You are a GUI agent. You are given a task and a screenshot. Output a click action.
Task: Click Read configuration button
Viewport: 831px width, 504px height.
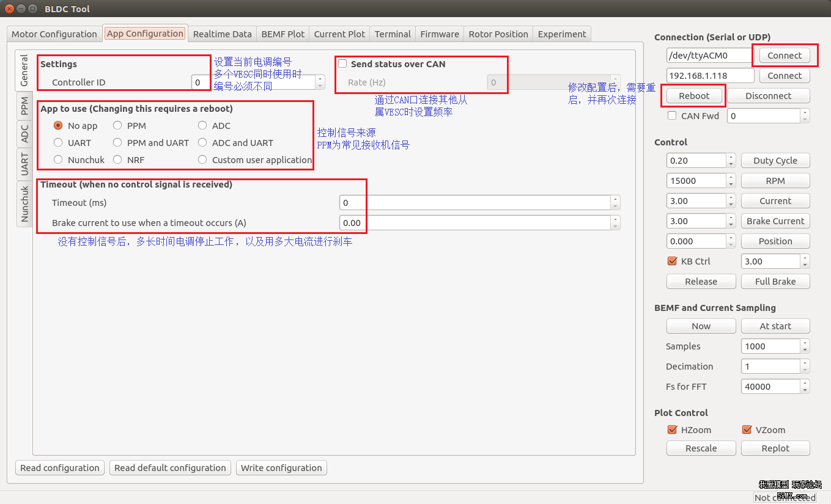pos(60,468)
